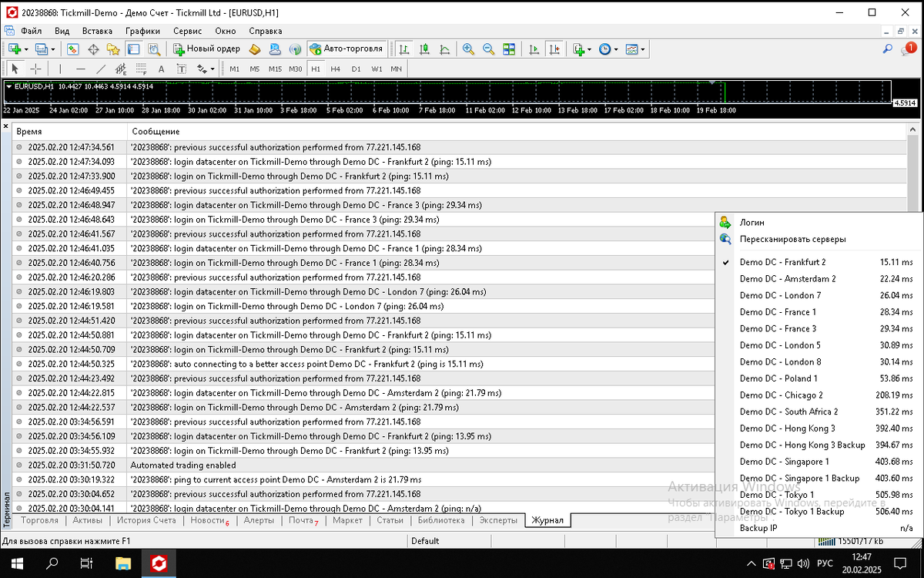Viewport: 924px width, 578px height.
Task: Switch chart to bar chart icon
Action: [x=404, y=49]
